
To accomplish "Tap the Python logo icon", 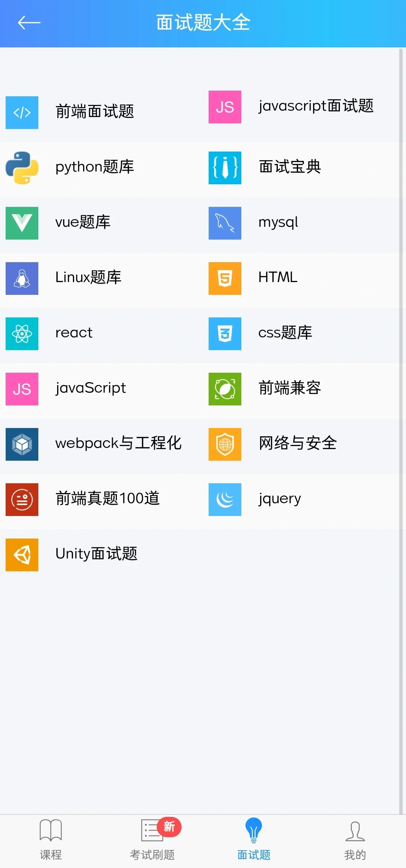I will (22, 168).
